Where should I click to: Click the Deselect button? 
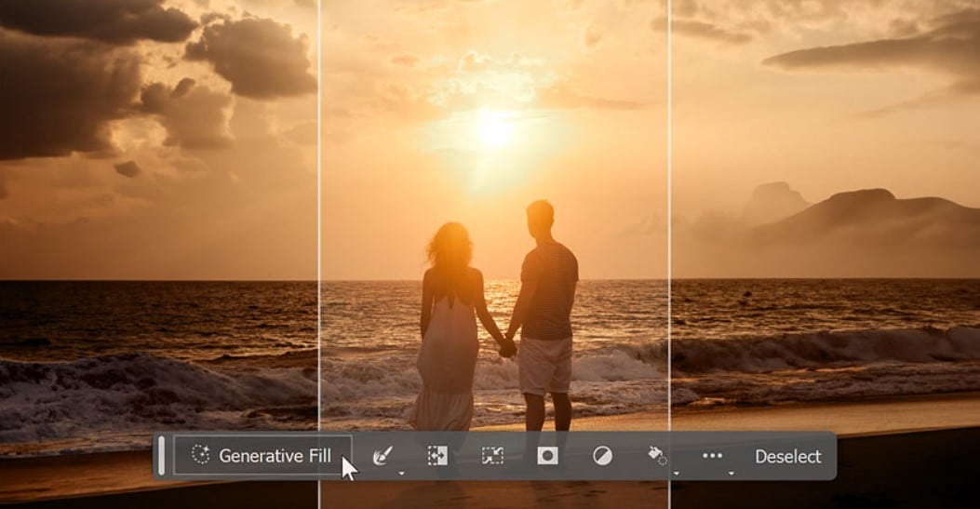tap(788, 457)
